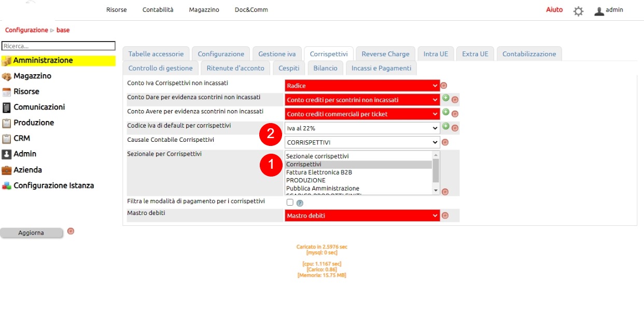
Task: Click the Aggiorna button
Action: [x=31, y=233]
